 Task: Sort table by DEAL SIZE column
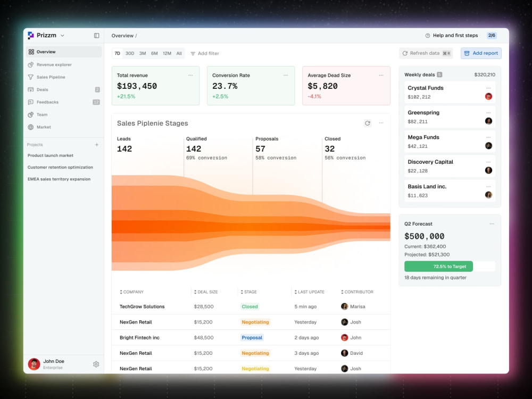tap(205, 292)
